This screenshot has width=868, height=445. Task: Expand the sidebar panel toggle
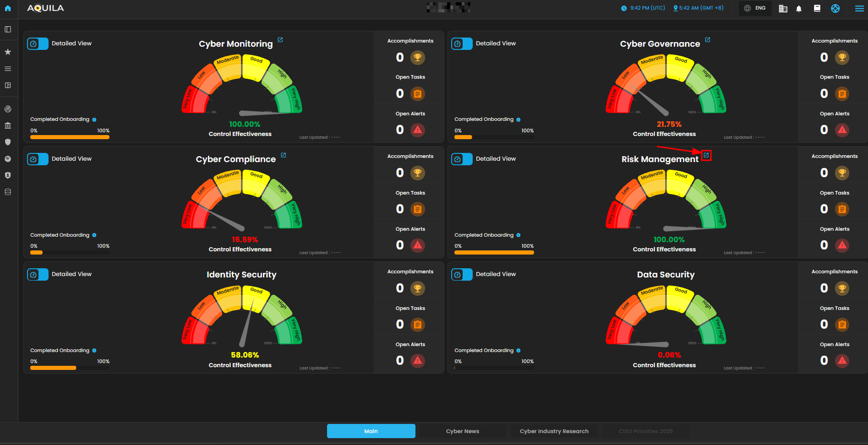click(x=8, y=29)
